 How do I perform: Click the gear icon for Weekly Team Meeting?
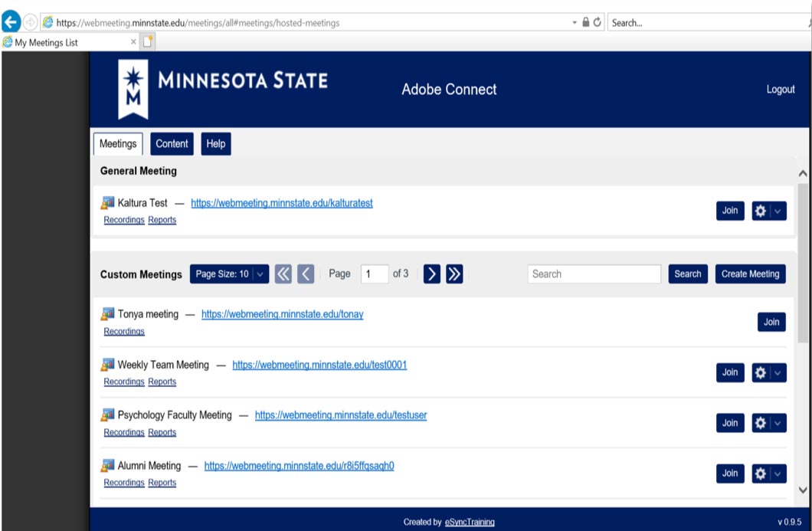760,372
